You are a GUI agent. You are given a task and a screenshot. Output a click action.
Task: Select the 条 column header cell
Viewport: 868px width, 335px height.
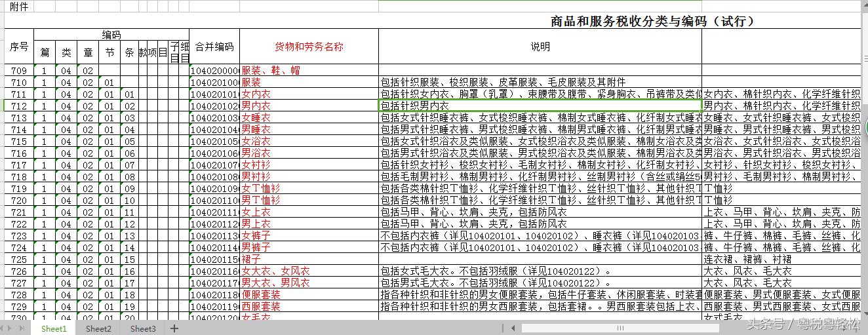coord(129,52)
